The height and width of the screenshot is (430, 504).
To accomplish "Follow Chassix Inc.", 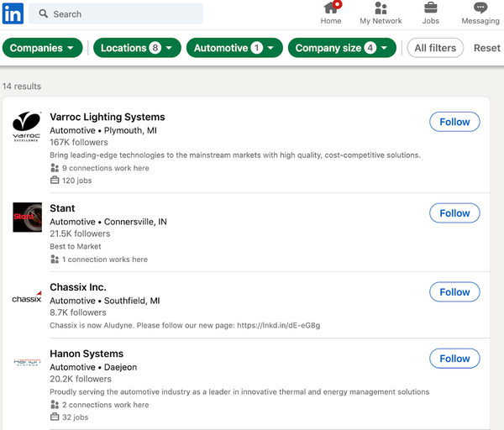I will tap(454, 292).
